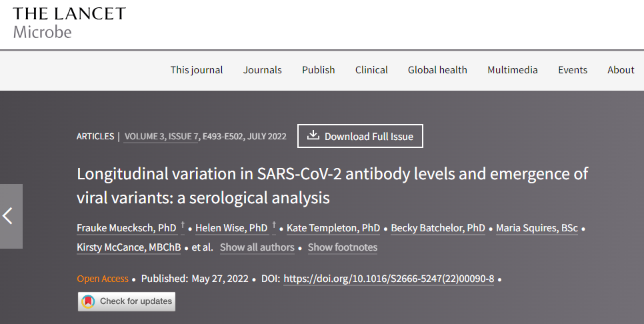Expand Show footnotes
The width and height of the screenshot is (644, 324).
coord(343,247)
